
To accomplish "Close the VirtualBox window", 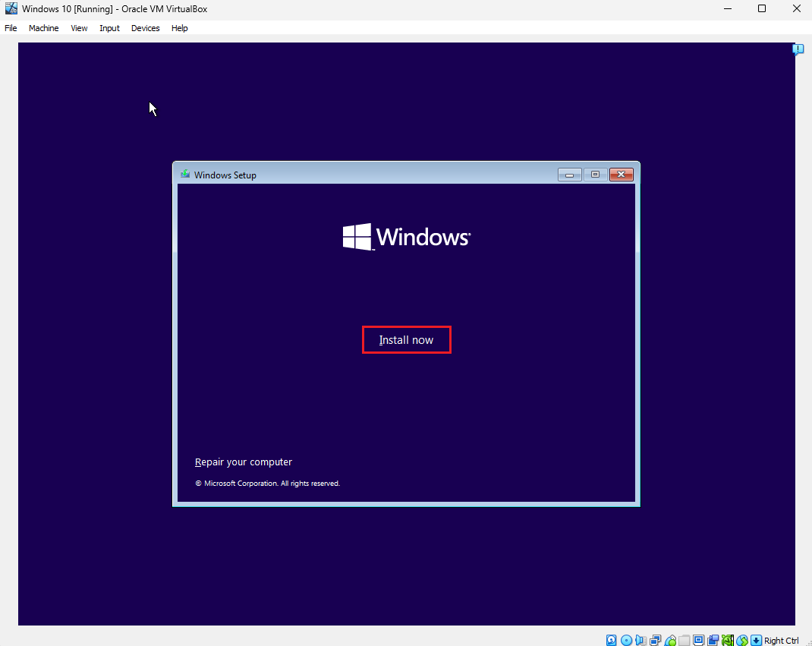I will (x=797, y=9).
